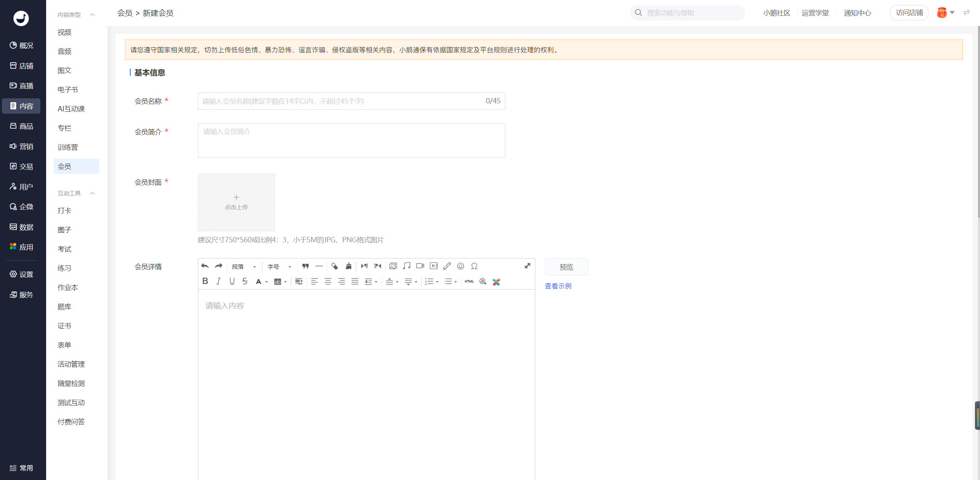The height and width of the screenshot is (480, 980).
Task: Insert hyperlink icon in editor
Action: 447,266
